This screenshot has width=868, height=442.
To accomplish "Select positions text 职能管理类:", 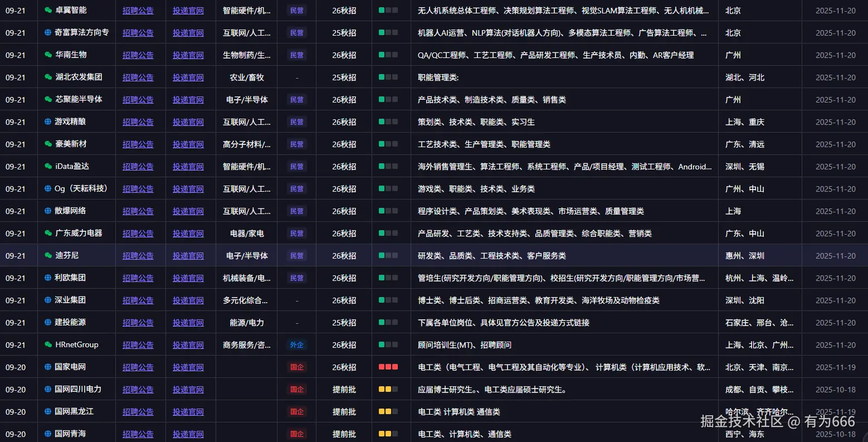I will [438, 77].
